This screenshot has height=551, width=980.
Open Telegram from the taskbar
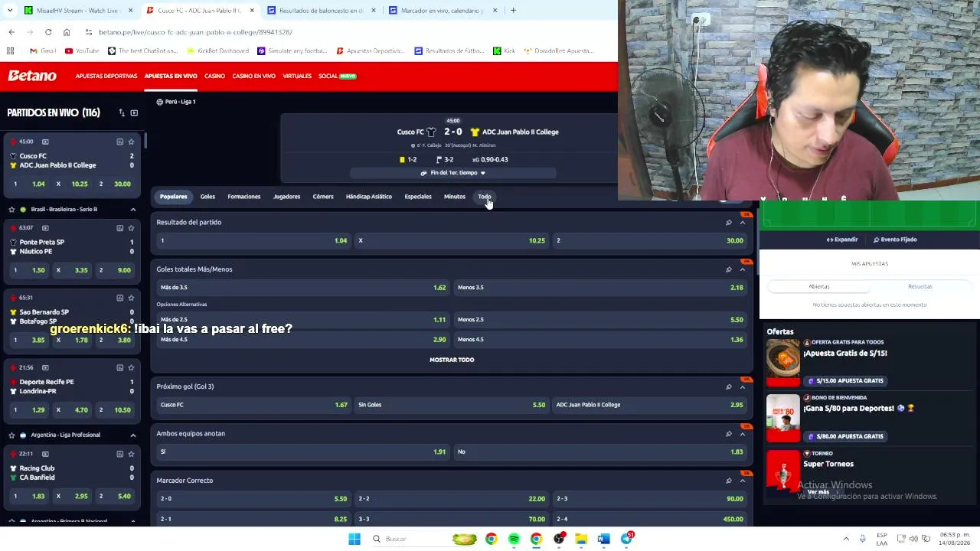click(626, 539)
